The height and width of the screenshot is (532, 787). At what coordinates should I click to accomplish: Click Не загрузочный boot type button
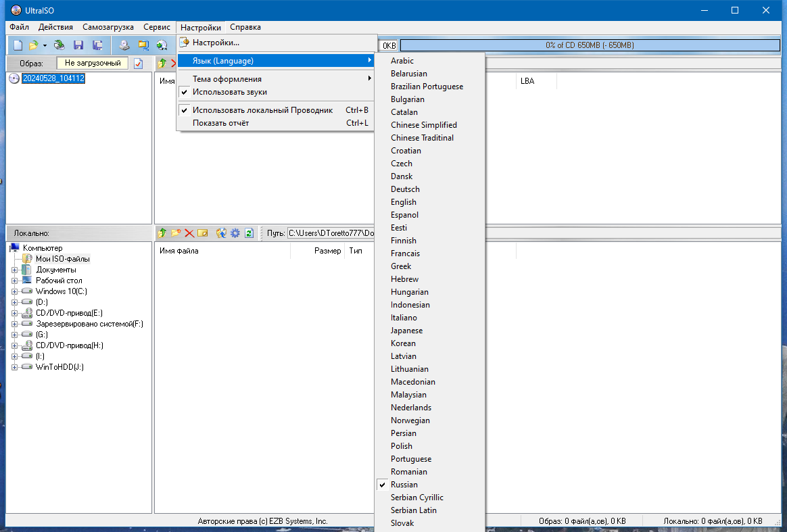pyautogui.click(x=93, y=64)
